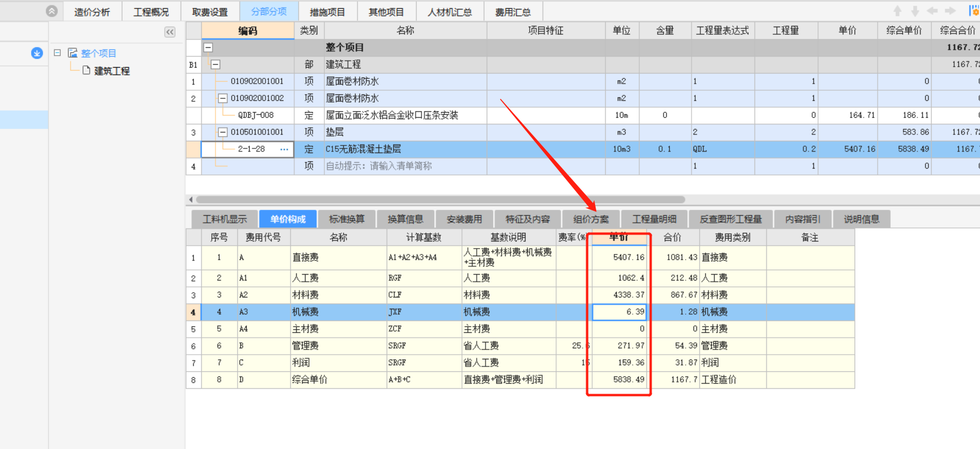Click the 整个项目 project icon in tree
The image size is (980, 449).
point(73,53)
